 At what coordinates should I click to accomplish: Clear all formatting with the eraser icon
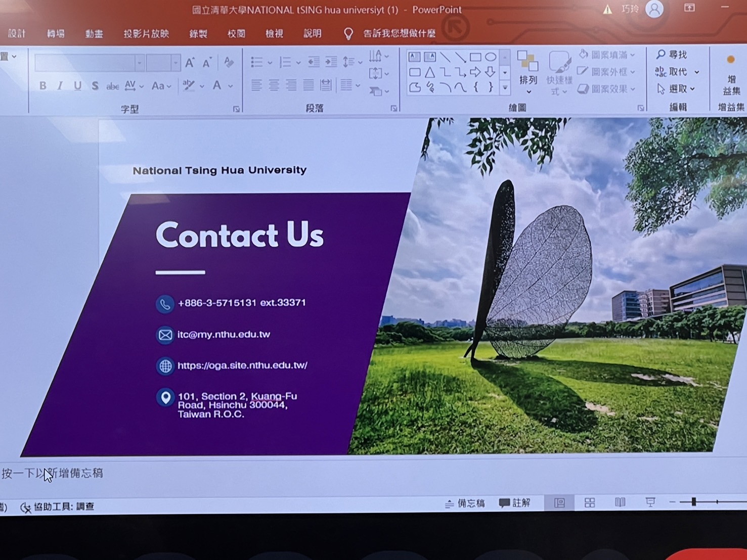pos(229,63)
